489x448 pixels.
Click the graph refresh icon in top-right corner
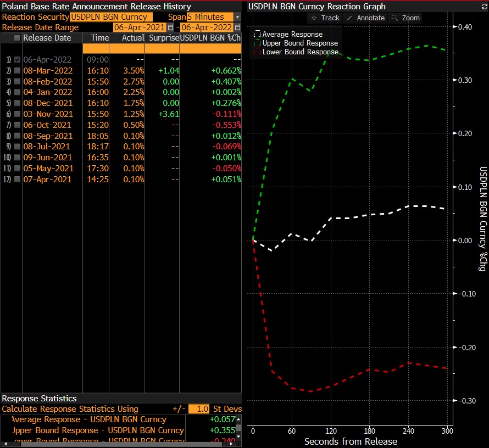pyautogui.click(x=484, y=7)
